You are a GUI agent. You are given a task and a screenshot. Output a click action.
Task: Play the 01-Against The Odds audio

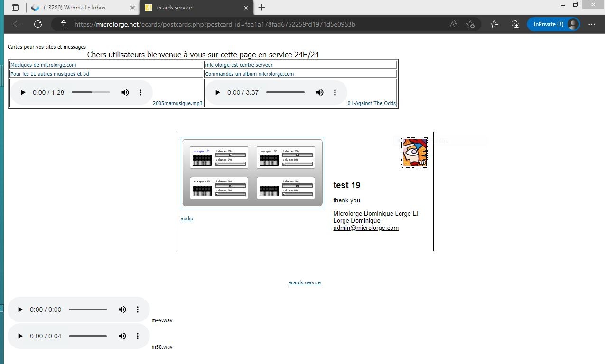pyautogui.click(x=217, y=92)
